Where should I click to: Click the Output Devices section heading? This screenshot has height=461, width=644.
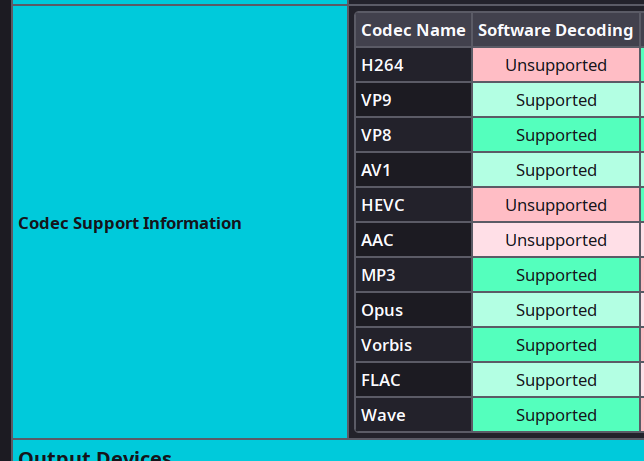[x=95, y=455]
